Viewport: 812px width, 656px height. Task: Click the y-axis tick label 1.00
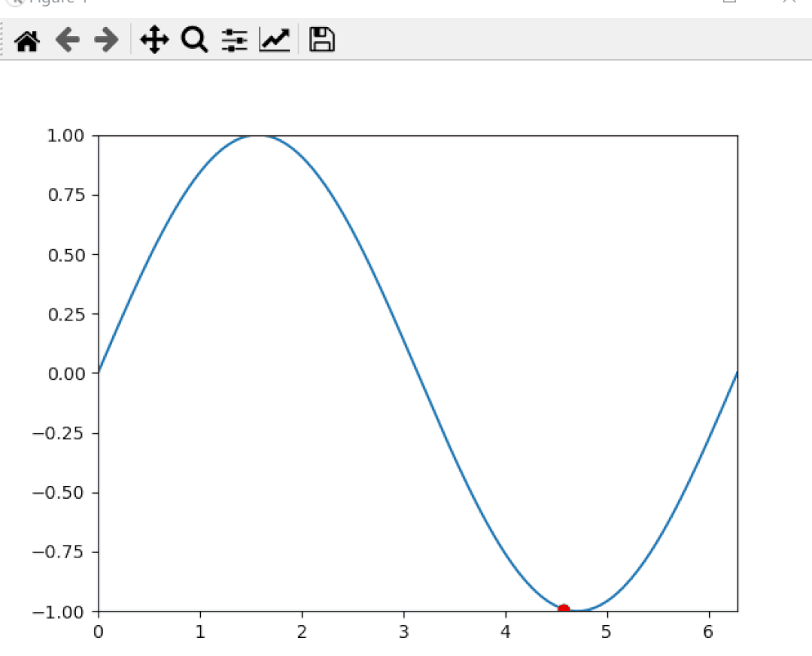click(68, 136)
